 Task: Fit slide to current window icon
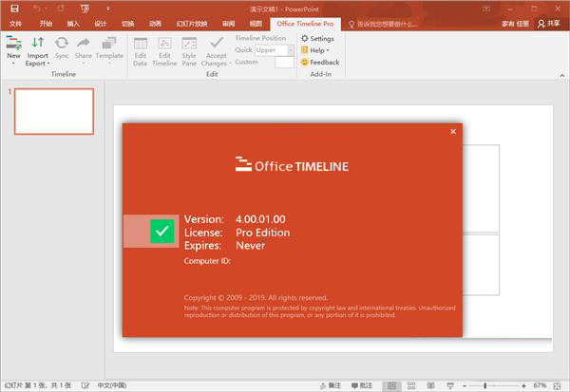(x=558, y=385)
